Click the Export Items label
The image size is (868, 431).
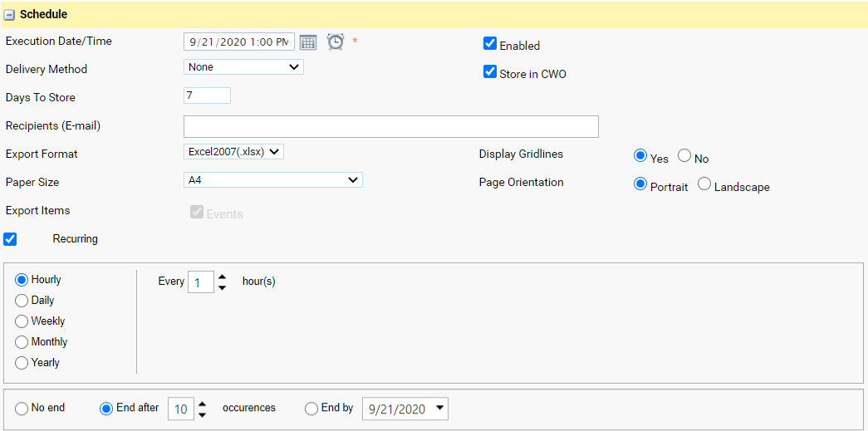coord(37,211)
